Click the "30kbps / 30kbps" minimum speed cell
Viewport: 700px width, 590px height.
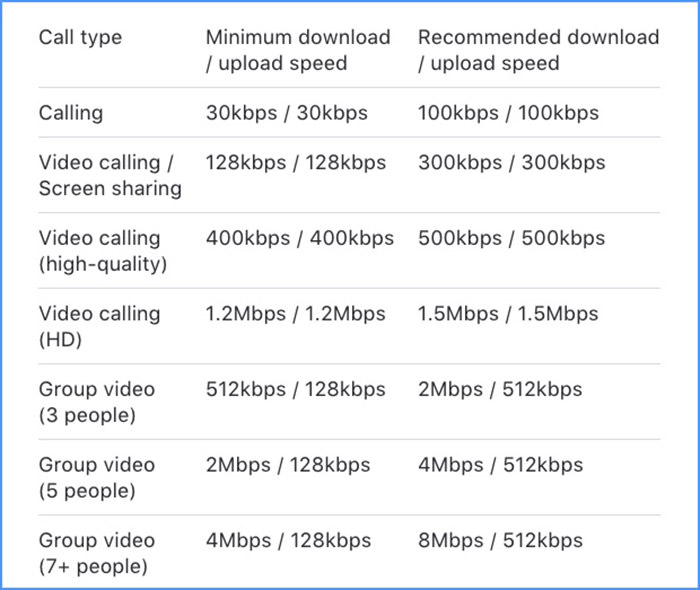coord(287,113)
